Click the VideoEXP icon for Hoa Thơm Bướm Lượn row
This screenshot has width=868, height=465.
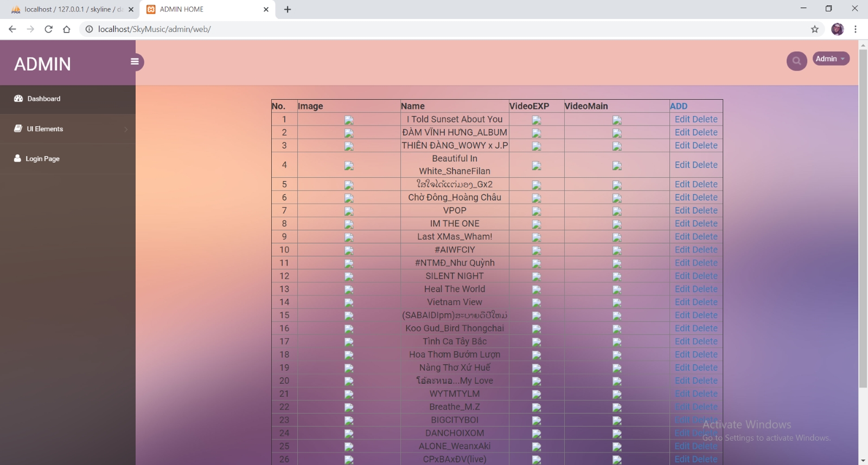coord(537,356)
